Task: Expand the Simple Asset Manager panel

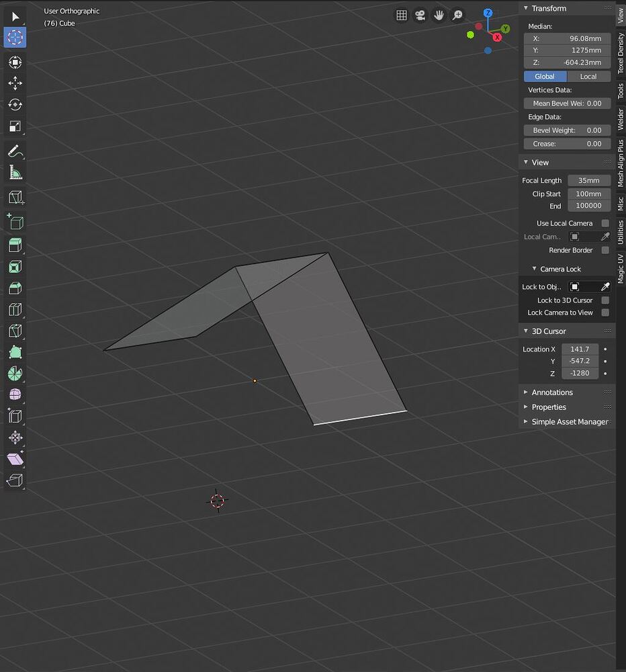Action: (x=526, y=422)
